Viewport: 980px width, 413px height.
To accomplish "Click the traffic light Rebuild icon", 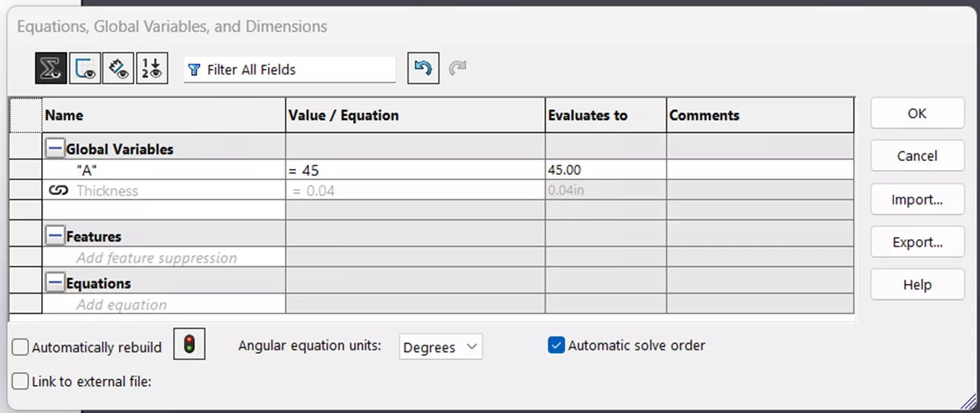I will (189, 345).
